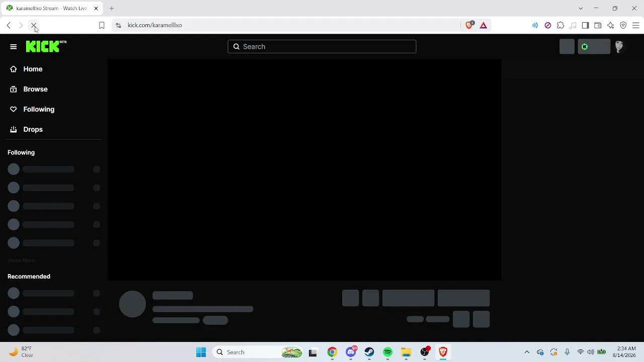Open the Brave main menu

tap(635, 25)
